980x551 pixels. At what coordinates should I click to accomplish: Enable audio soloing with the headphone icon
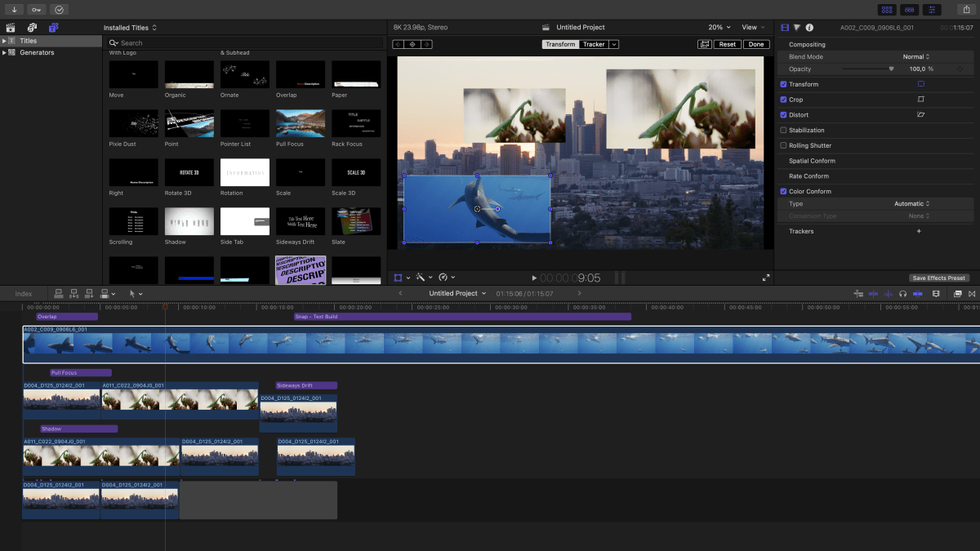[902, 294]
